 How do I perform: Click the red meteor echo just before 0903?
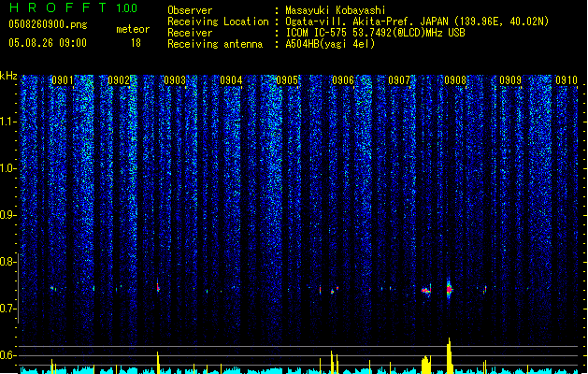[158, 287]
